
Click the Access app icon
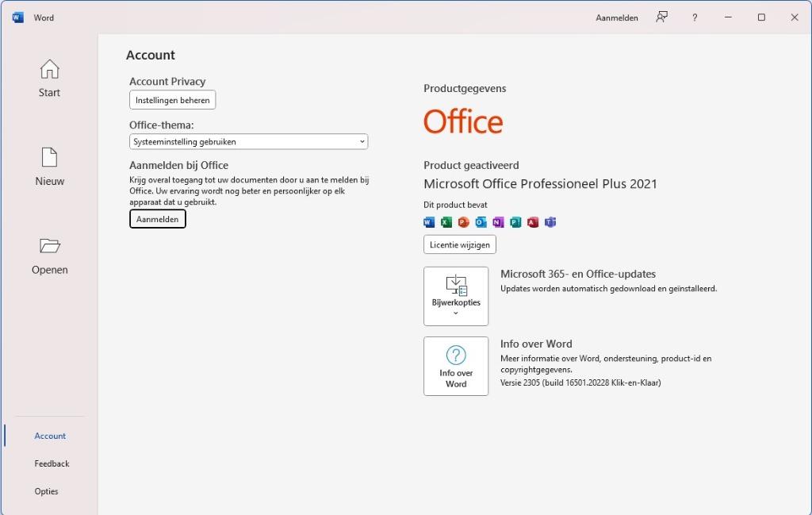(533, 222)
